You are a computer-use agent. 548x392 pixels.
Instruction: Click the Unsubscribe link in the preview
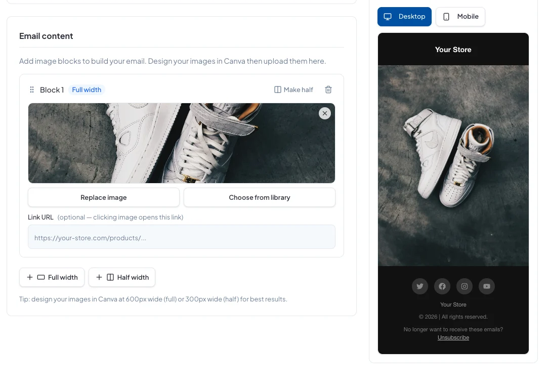click(453, 337)
